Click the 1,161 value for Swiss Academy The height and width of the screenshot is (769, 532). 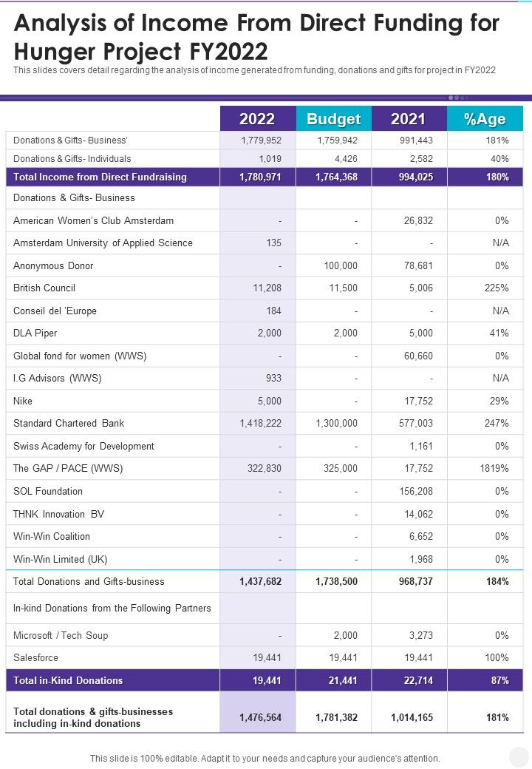coord(421,447)
